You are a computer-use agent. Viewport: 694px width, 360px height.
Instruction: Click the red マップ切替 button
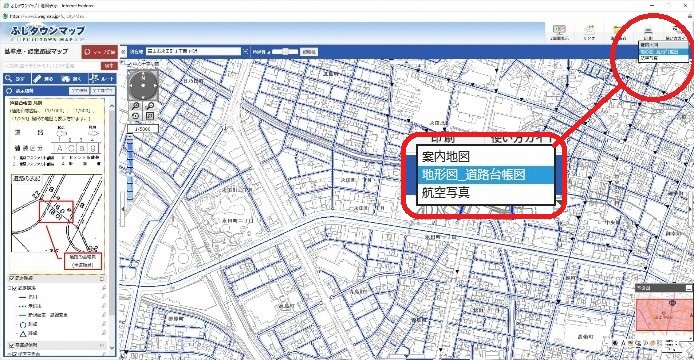coord(100,52)
